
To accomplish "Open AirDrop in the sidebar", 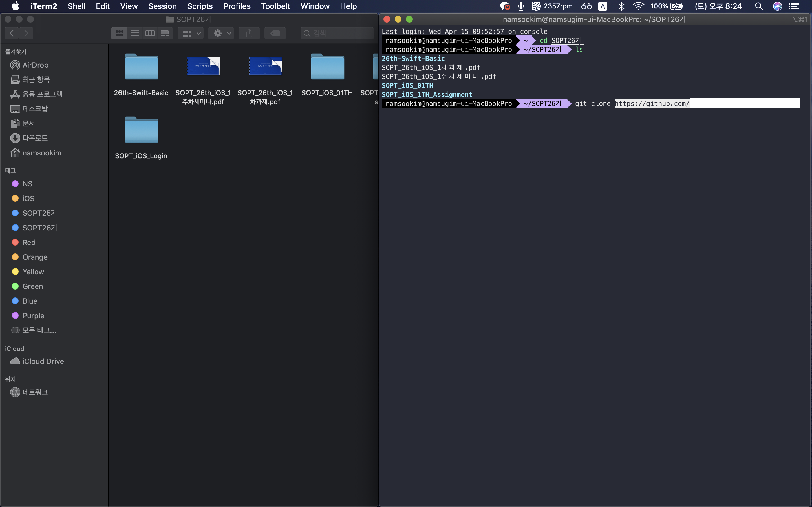I will click(x=35, y=65).
